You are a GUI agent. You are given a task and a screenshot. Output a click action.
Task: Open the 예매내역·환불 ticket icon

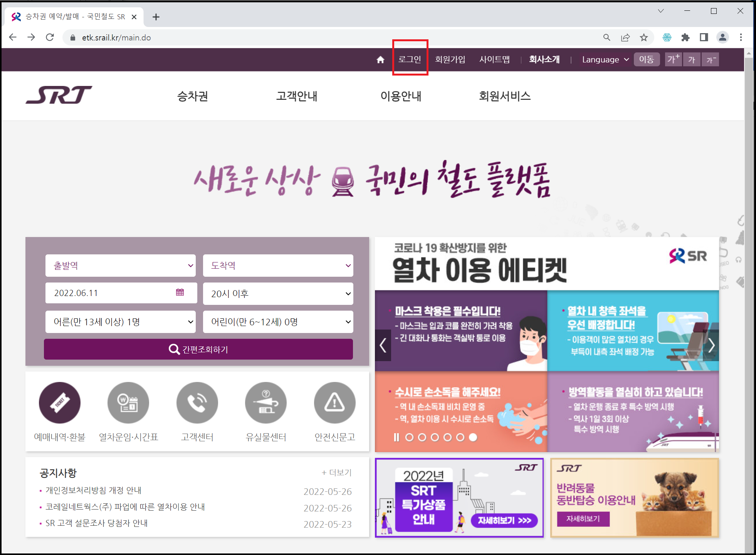60,403
